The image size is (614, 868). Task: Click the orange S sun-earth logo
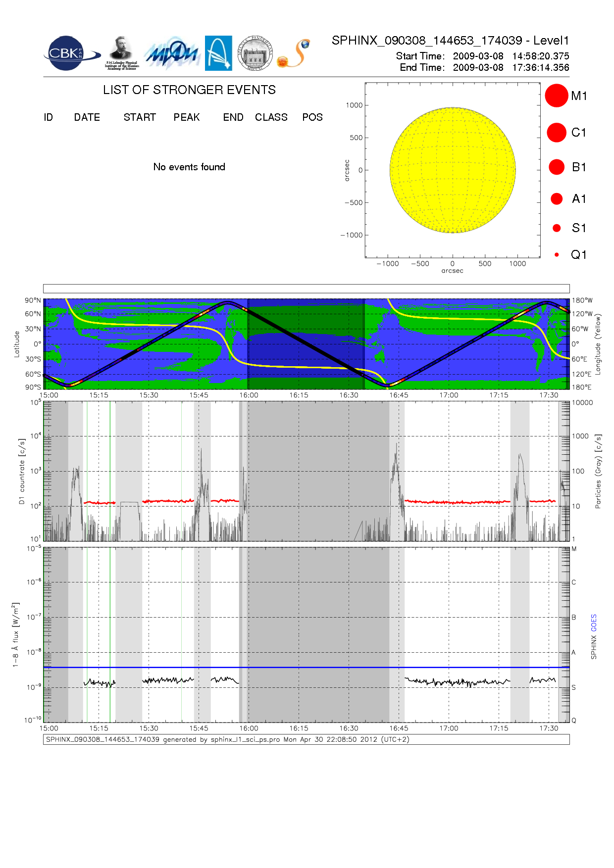point(294,53)
